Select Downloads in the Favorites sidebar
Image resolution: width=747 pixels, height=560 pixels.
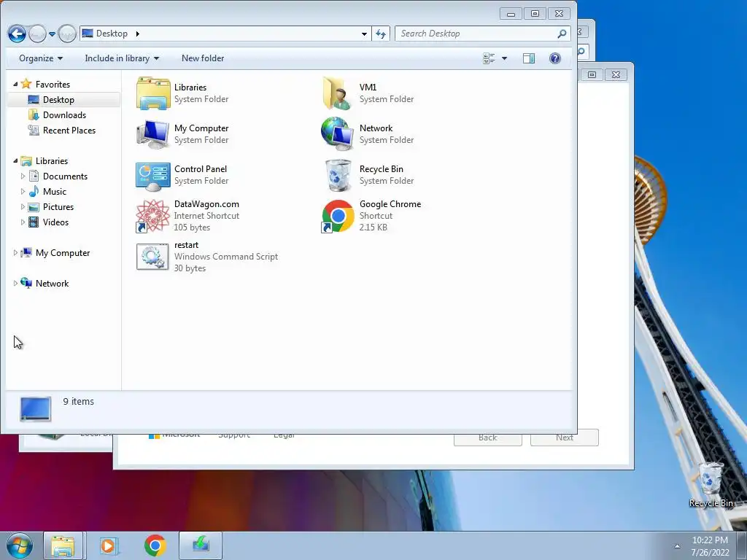[x=63, y=114]
